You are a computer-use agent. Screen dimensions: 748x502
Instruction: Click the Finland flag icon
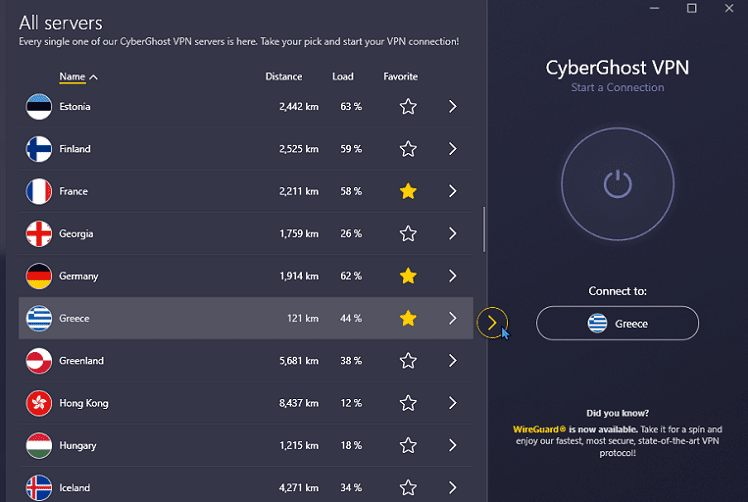point(39,149)
